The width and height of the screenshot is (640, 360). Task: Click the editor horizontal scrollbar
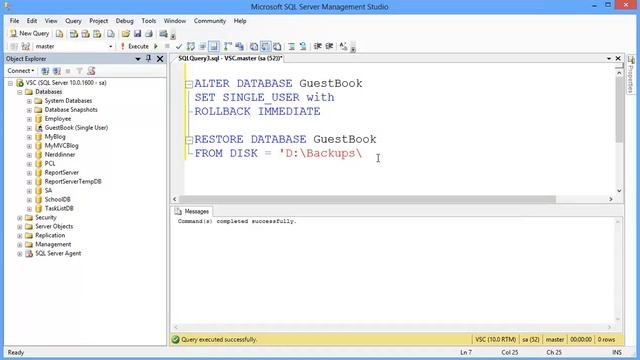point(367,199)
